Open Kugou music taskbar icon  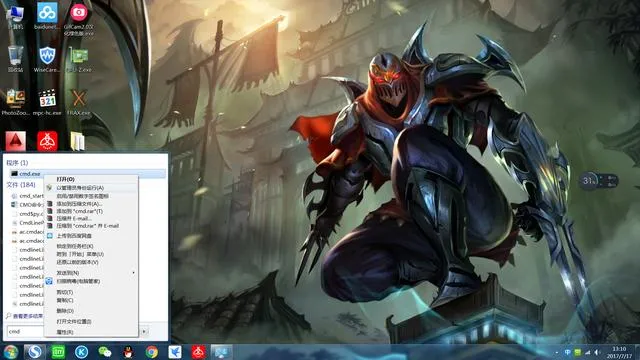coord(81,351)
